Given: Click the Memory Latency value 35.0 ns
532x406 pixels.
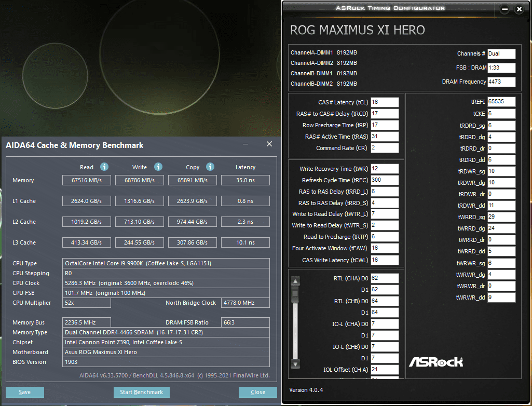Looking at the screenshot, I should [245, 180].
